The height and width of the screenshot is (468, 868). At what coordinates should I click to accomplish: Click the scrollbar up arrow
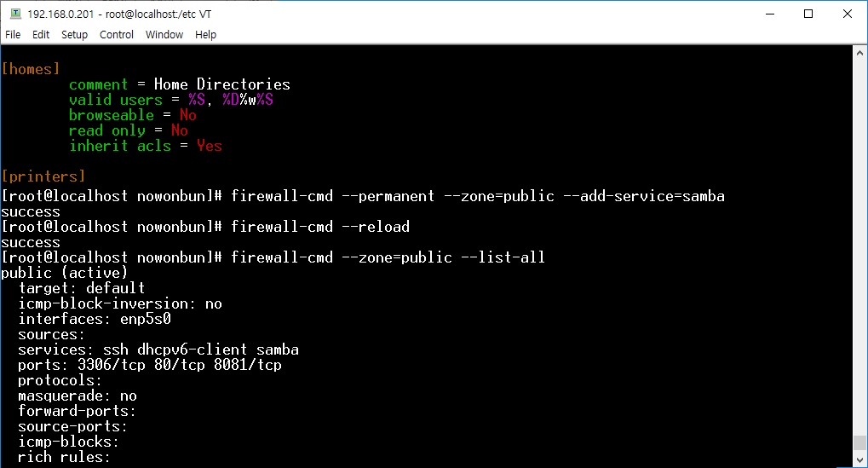click(x=859, y=53)
